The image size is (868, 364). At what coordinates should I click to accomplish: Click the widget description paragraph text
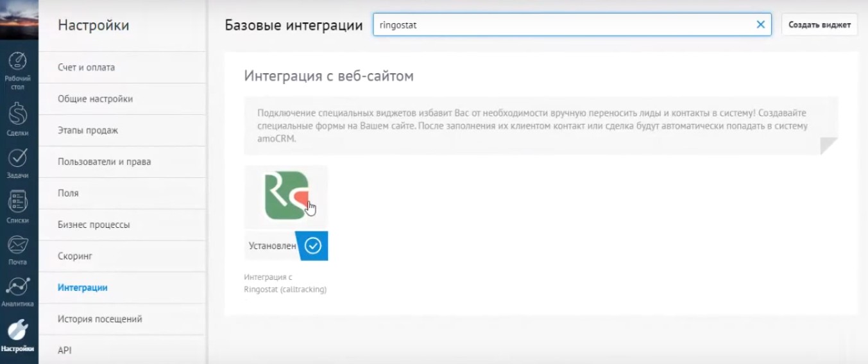click(532, 125)
